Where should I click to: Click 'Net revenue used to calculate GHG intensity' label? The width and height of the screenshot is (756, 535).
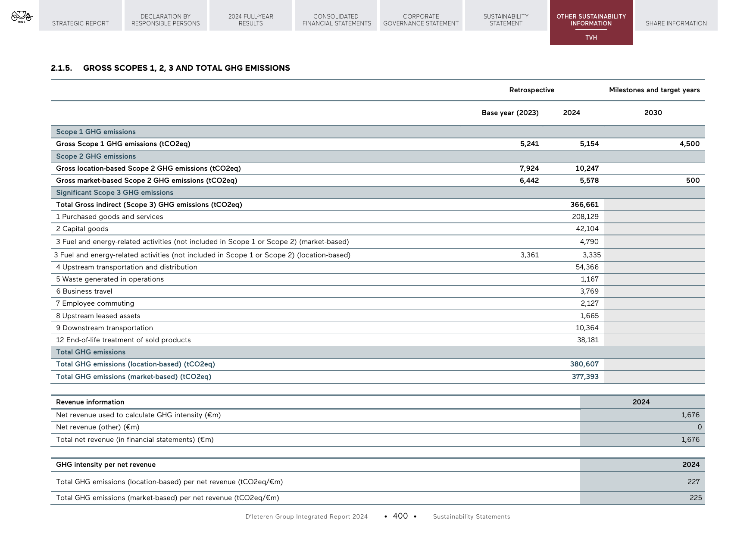pos(138,415)
